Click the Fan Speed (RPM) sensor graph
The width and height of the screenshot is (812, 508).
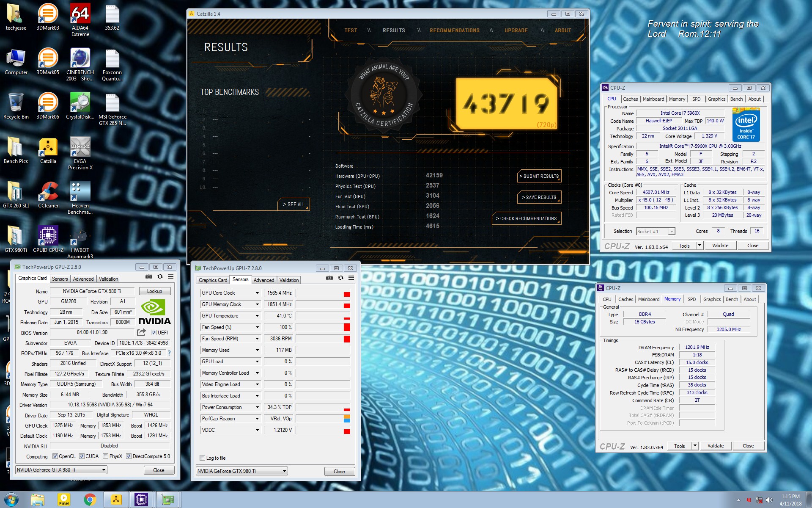coord(323,339)
